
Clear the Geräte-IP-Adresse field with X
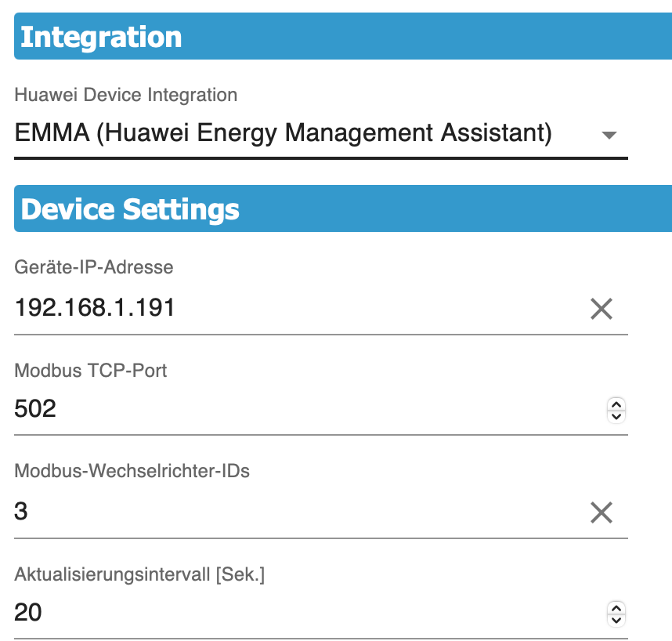click(x=601, y=309)
